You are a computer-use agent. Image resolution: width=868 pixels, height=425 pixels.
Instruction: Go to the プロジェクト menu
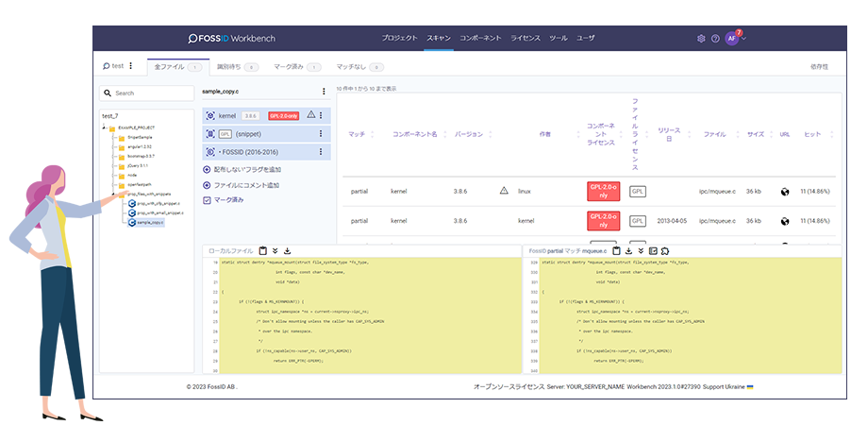(x=399, y=38)
